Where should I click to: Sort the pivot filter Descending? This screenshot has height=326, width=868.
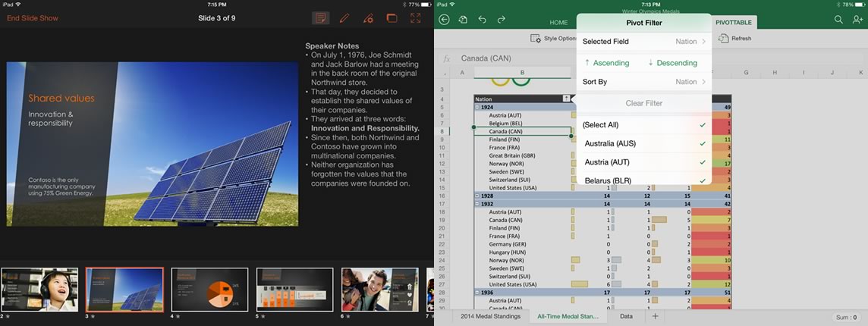pos(672,63)
